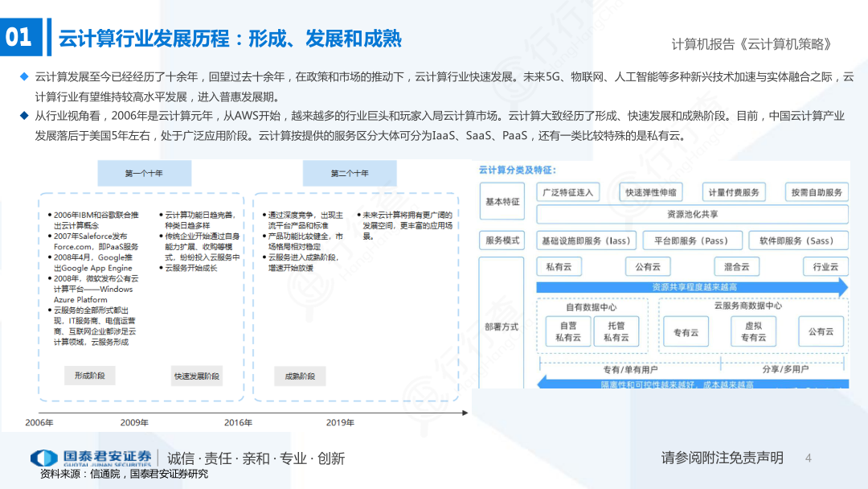
Task: Click the 私有云 box in deployment row
Action: click(x=559, y=266)
